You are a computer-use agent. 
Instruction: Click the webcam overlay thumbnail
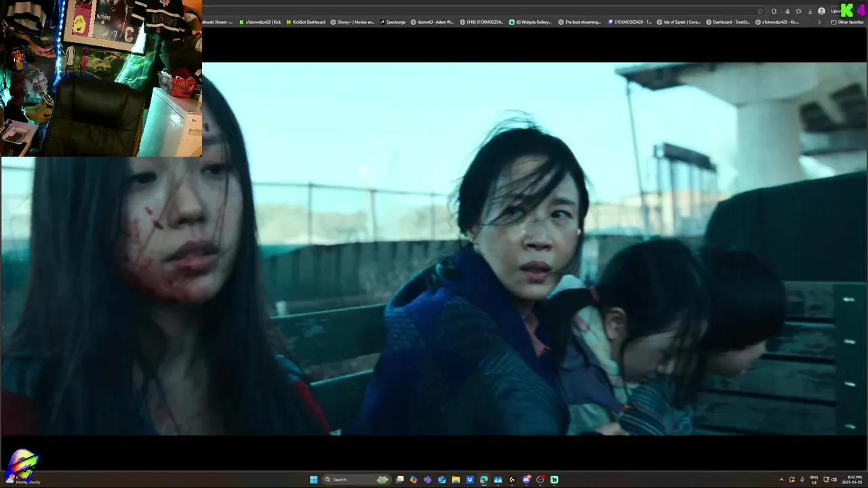101,78
